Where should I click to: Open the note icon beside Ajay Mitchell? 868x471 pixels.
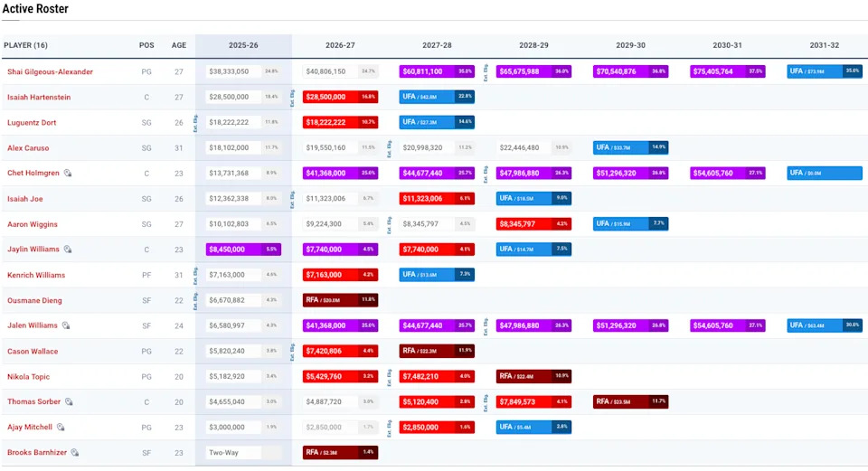(x=61, y=428)
